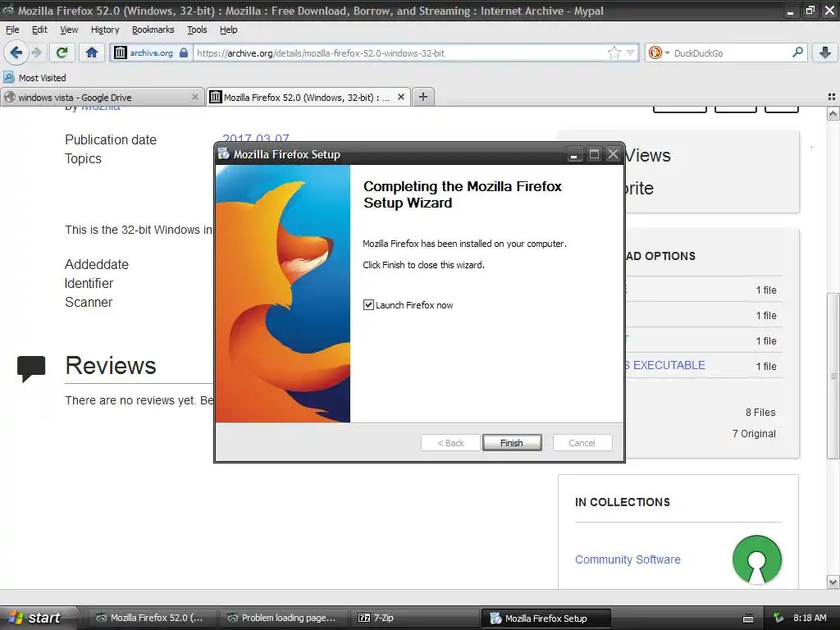Image resolution: width=840 pixels, height=630 pixels.
Task: Click the Mypal browser title bar icon
Action: [x=8, y=10]
